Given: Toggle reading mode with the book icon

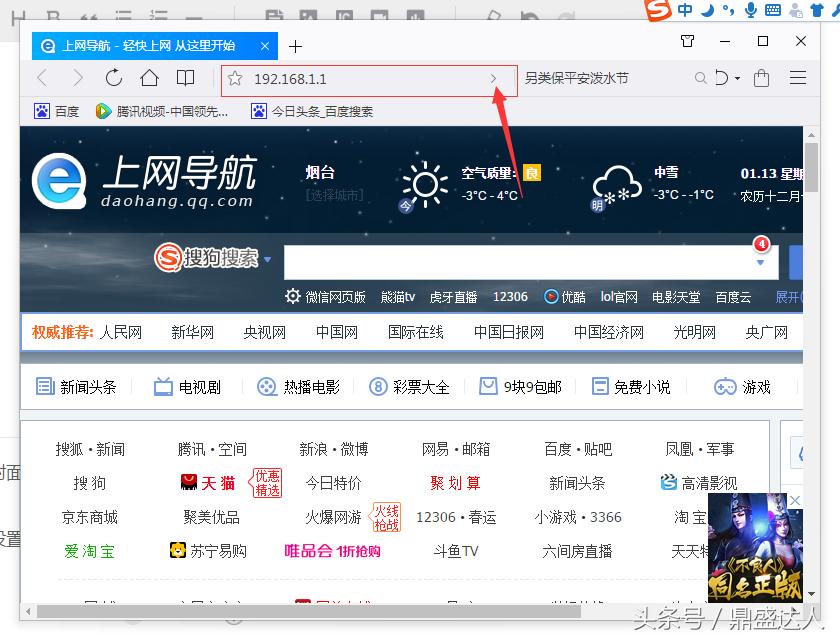Looking at the screenshot, I should coord(186,77).
